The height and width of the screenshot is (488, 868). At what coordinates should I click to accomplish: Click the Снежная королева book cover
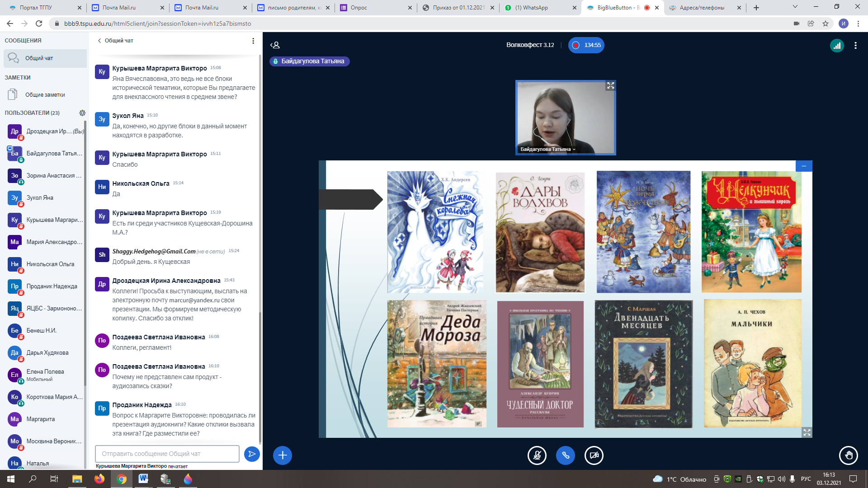[435, 232]
